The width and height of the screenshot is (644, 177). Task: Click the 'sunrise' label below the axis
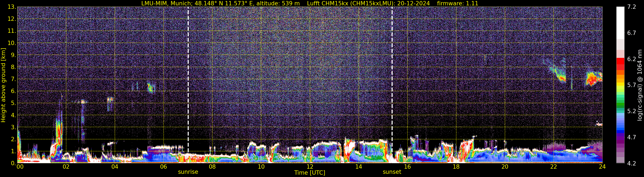[x=188, y=172]
